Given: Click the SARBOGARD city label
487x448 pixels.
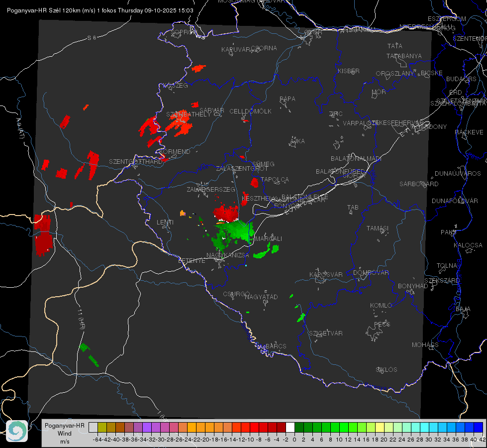Looking at the screenshot, I should coord(419,184).
